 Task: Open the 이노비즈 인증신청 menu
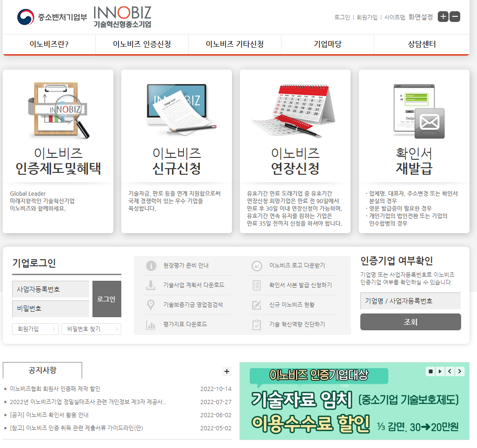[x=142, y=44]
